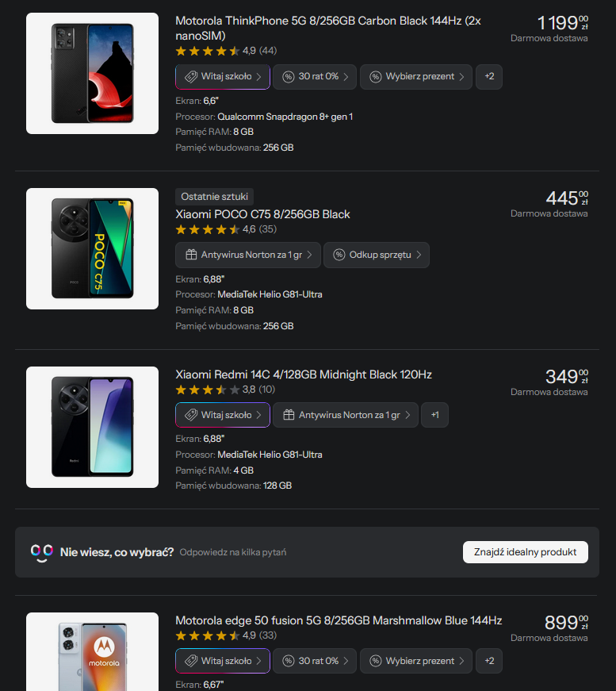This screenshot has height=691, width=616.
Task: Click the Ostatnie sztuki badge on POCO C75
Action: click(x=214, y=197)
